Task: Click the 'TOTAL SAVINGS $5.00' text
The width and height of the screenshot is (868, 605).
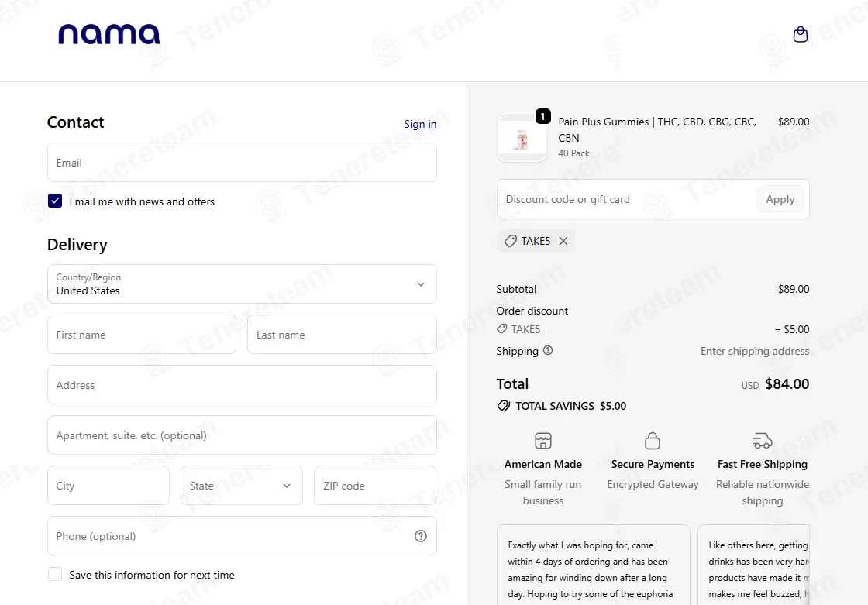Action: (x=570, y=406)
